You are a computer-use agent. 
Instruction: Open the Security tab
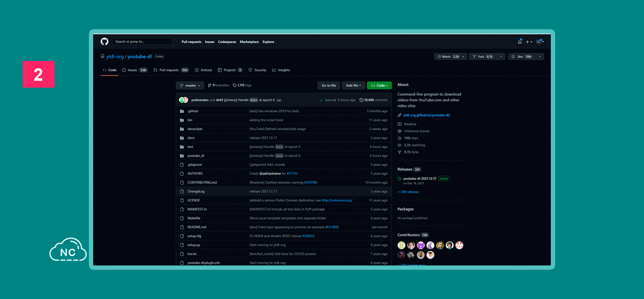[258, 70]
